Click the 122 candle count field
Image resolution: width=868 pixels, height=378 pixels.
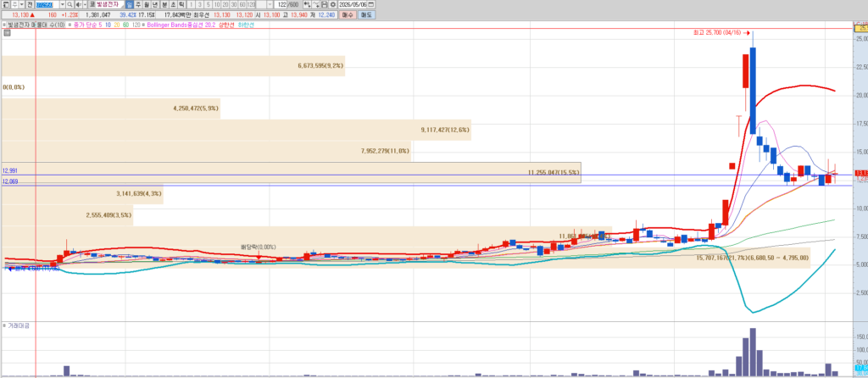(281, 4)
